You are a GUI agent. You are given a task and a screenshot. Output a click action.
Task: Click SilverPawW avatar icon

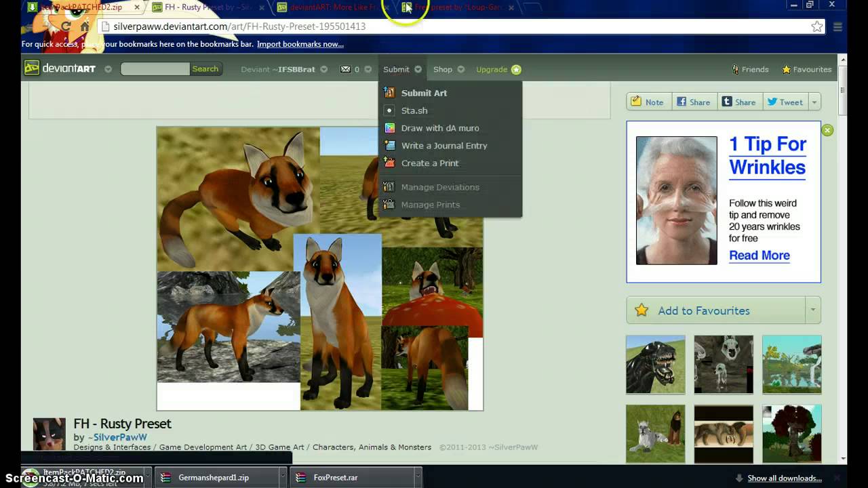click(50, 434)
